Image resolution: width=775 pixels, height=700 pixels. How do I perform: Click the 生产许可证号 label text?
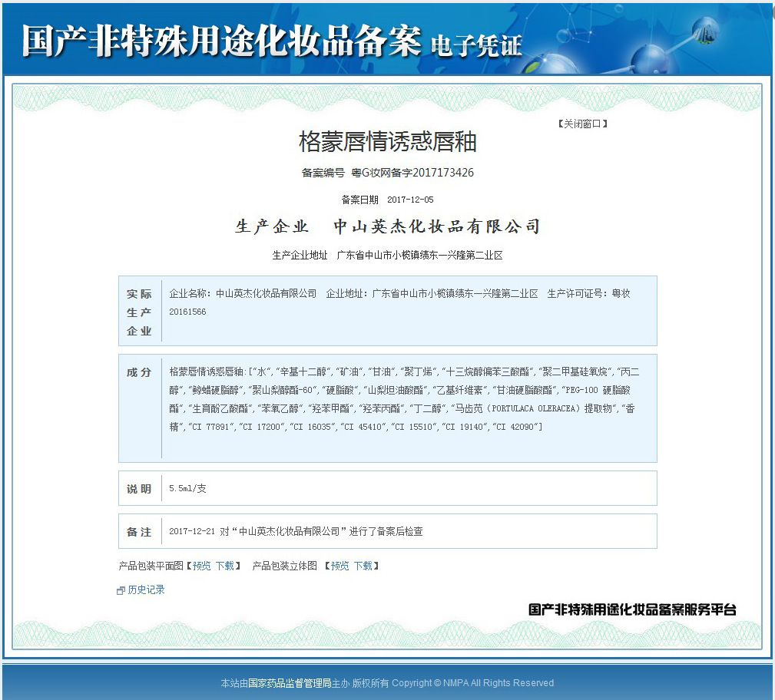point(577,293)
